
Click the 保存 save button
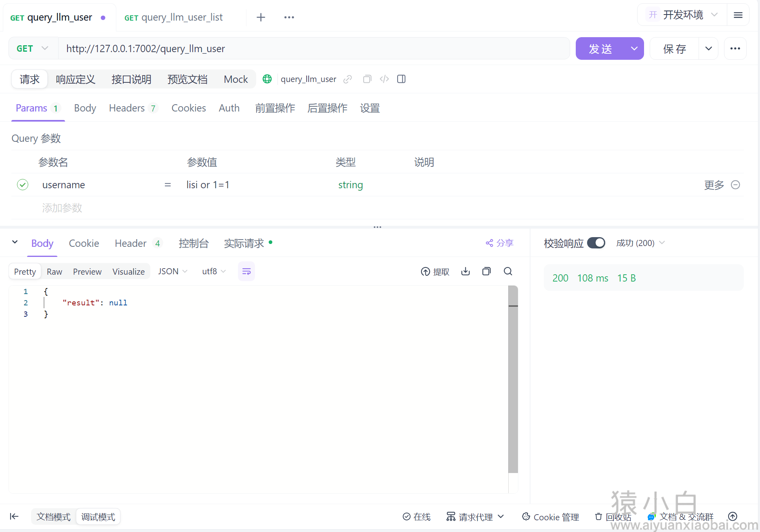pyautogui.click(x=674, y=49)
